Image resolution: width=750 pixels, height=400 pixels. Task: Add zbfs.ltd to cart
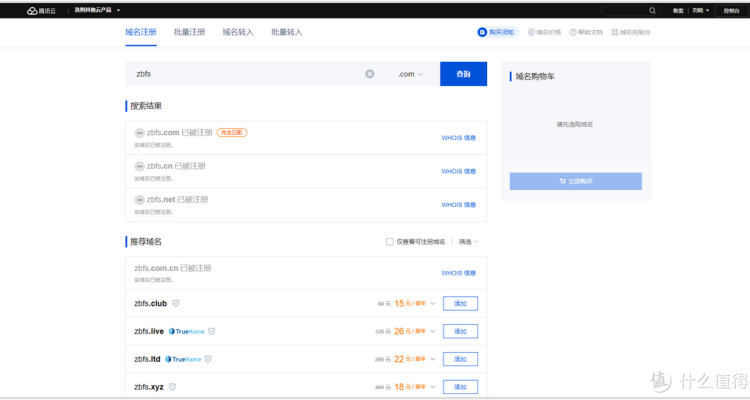tap(460, 359)
